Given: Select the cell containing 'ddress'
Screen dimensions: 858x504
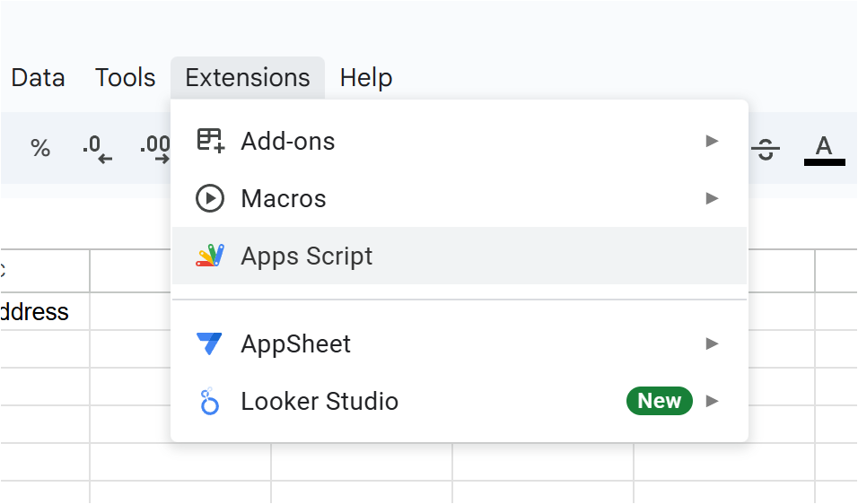Looking at the screenshot, I should 45,311.
